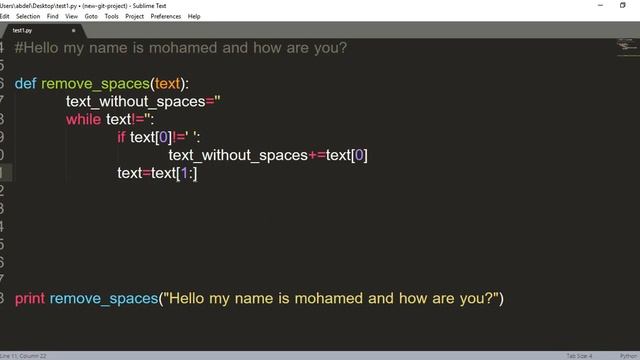This screenshot has width=640, height=360.
Task: Close the test1.py tab
Action: tap(73, 31)
